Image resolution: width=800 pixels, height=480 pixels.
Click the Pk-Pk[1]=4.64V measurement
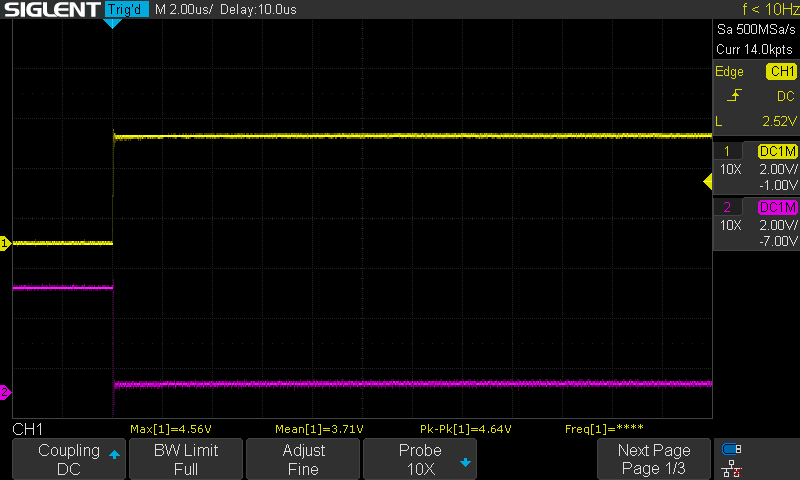(465, 429)
